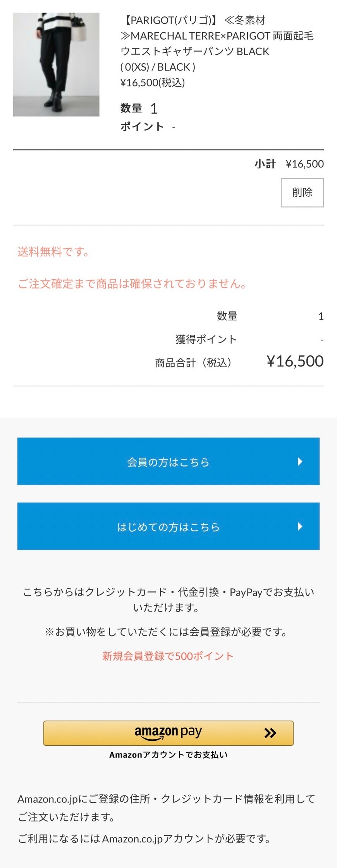Tap the 会員の方はこちら member button

168,462
